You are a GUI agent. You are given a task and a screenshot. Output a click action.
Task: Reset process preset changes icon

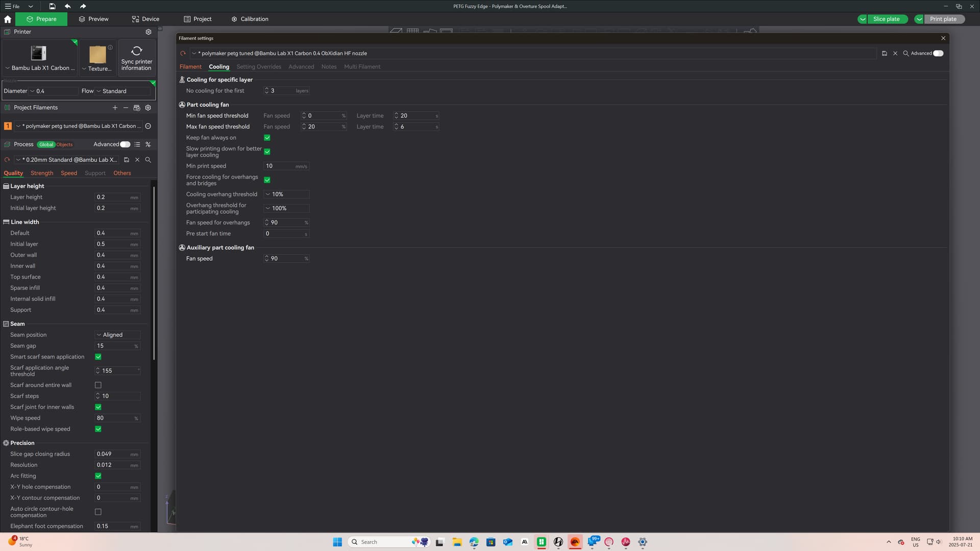(x=7, y=160)
